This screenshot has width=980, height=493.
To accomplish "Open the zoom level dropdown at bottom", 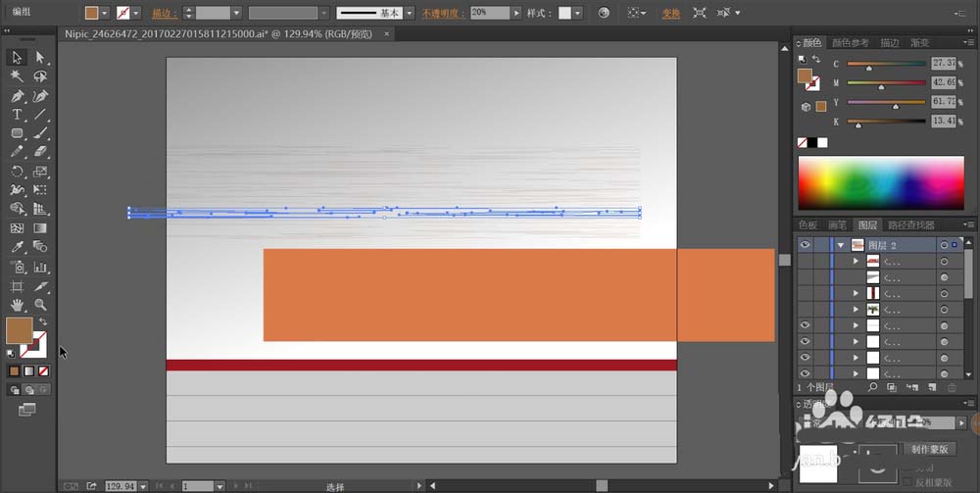I will pos(144,486).
